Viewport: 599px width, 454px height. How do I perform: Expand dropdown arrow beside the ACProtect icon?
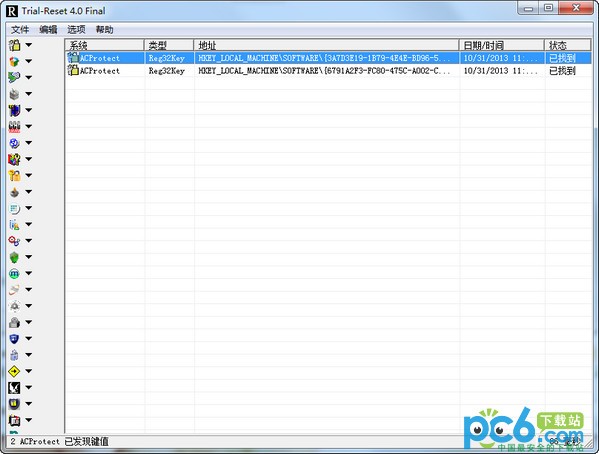point(29,45)
